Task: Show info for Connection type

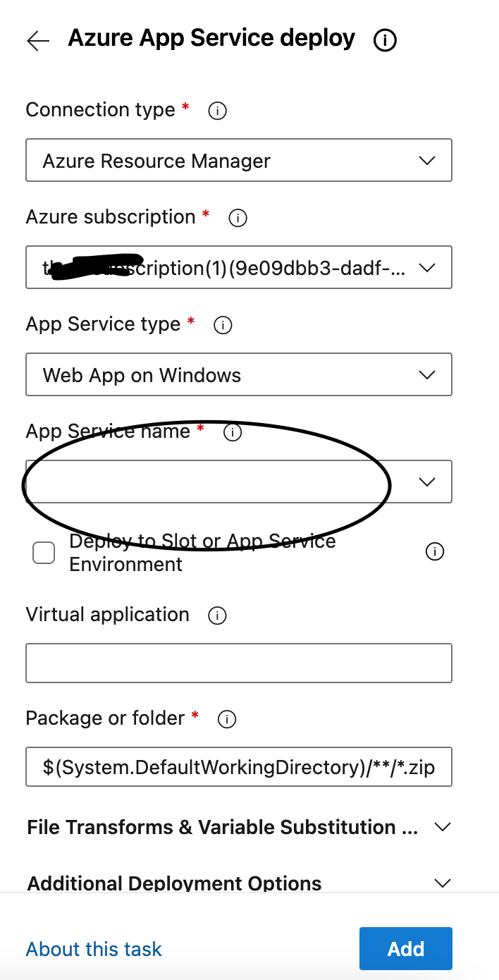Action: pos(218,111)
